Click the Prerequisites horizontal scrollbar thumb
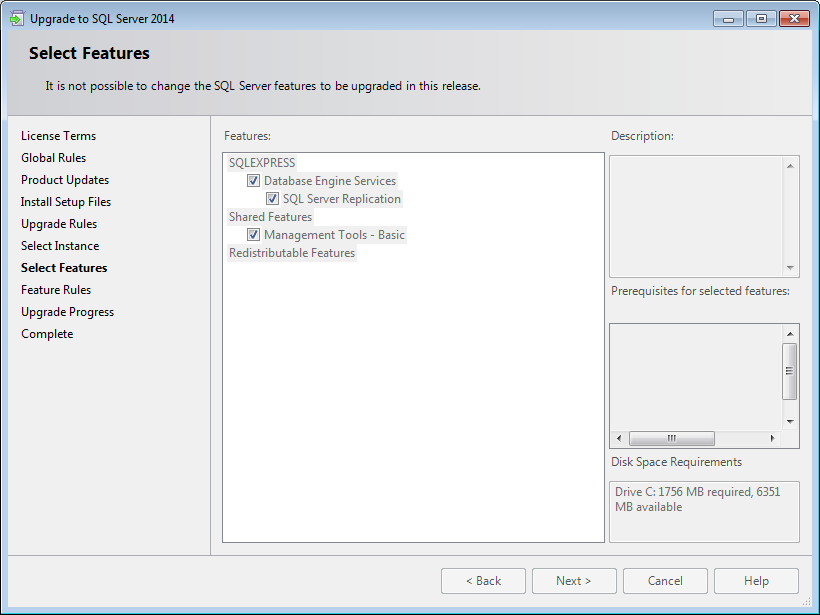Screen dimensions: 820x615 click(671, 438)
